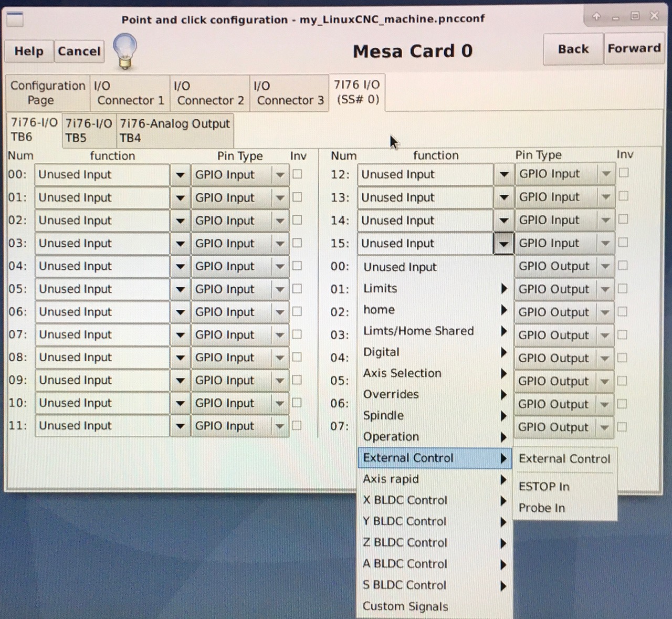Open the Operation submenu
Image resolution: width=672 pixels, height=619 pixels.
[434, 437]
